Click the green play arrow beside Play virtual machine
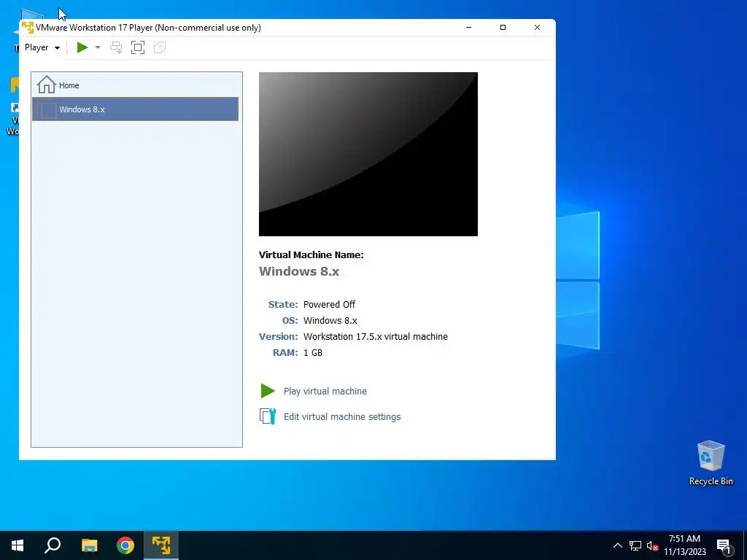The width and height of the screenshot is (747, 560). click(x=268, y=391)
